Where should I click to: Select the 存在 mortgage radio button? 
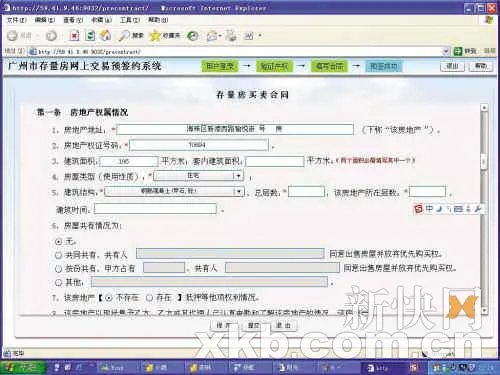tap(150, 298)
